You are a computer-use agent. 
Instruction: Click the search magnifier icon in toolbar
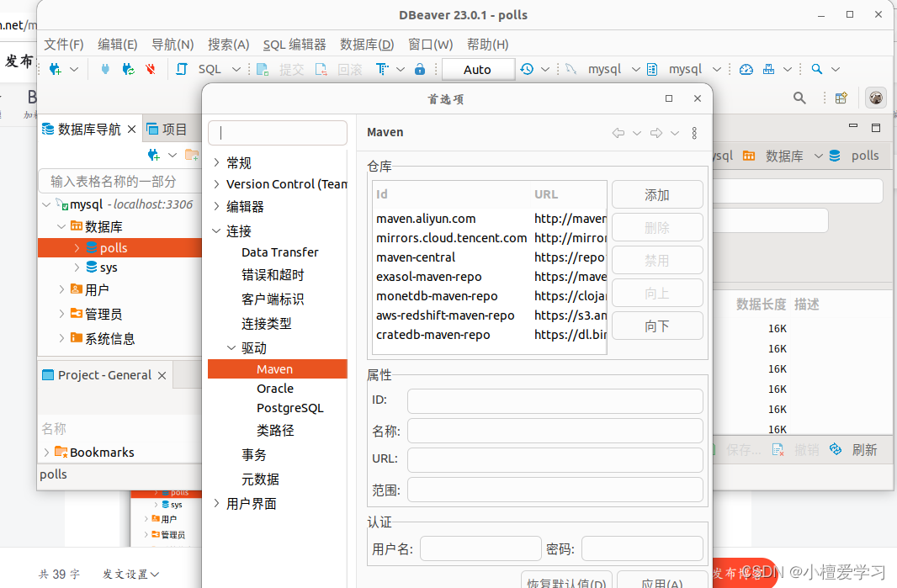pyautogui.click(x=817, y=69)
